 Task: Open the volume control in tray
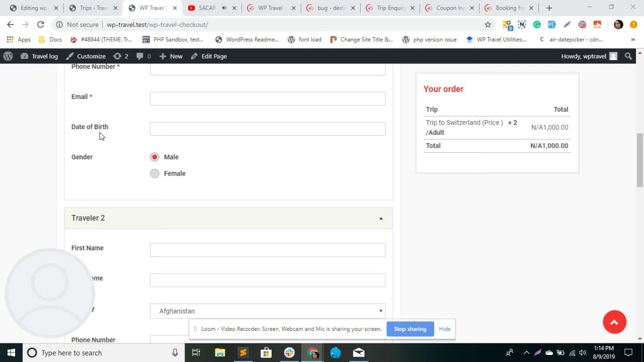point(583,353)
